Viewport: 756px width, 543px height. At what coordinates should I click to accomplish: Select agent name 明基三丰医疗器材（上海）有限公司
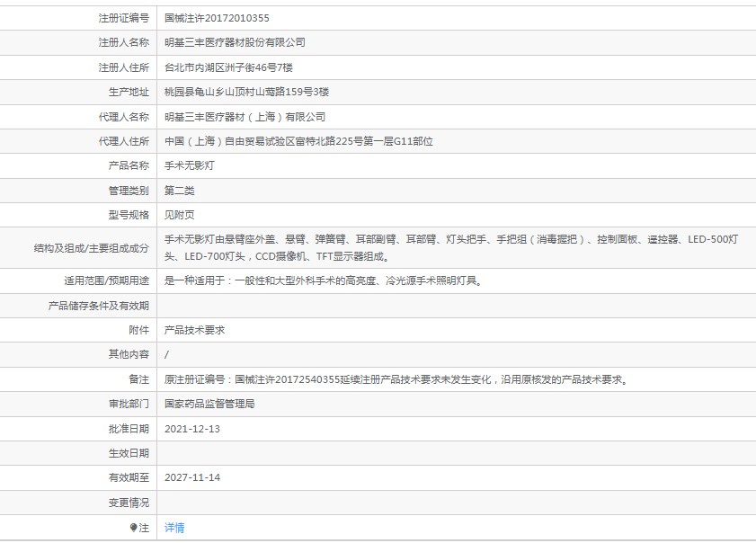pos(245,117)
